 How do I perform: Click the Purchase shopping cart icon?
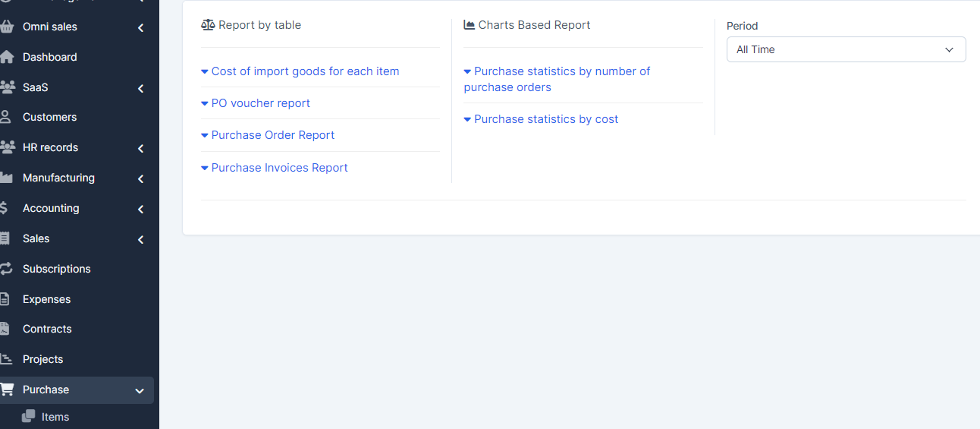(7, 390)
